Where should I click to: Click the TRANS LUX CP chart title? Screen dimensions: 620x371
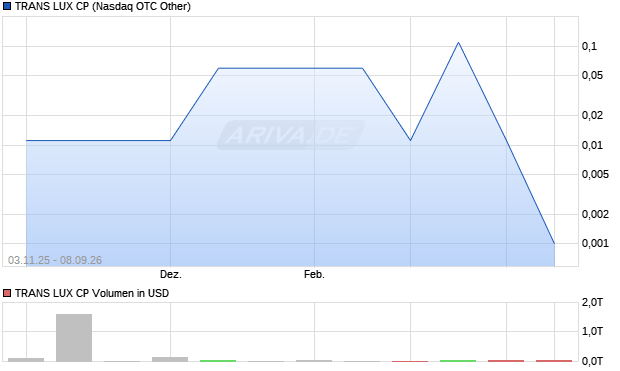click(103, 6)
